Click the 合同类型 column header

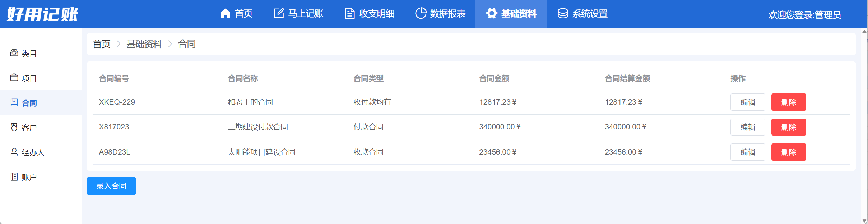pos(368,78)
